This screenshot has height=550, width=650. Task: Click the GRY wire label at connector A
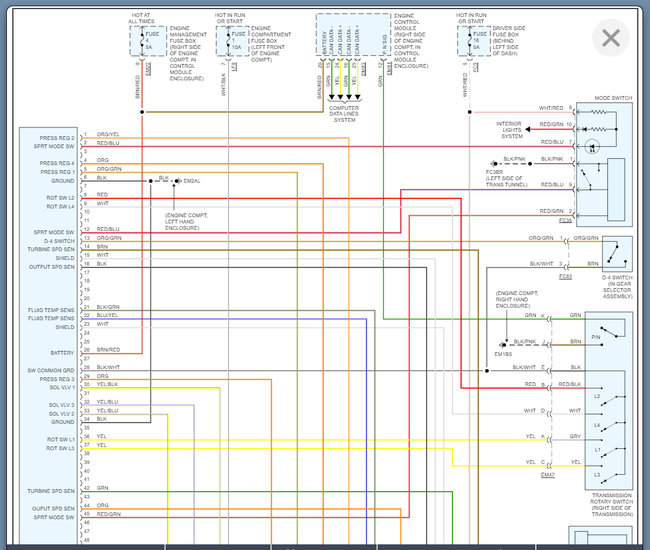coord(575,436)
